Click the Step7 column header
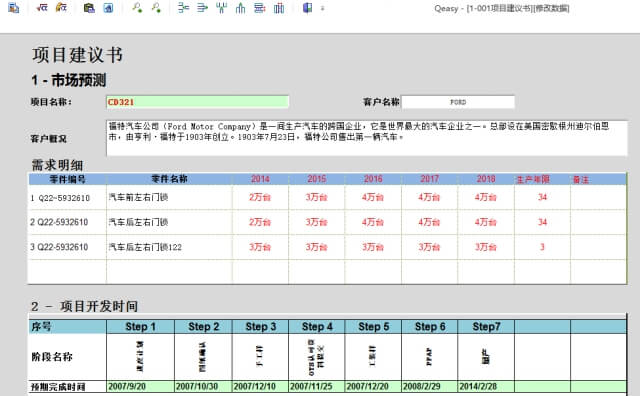 click(486, 327)
